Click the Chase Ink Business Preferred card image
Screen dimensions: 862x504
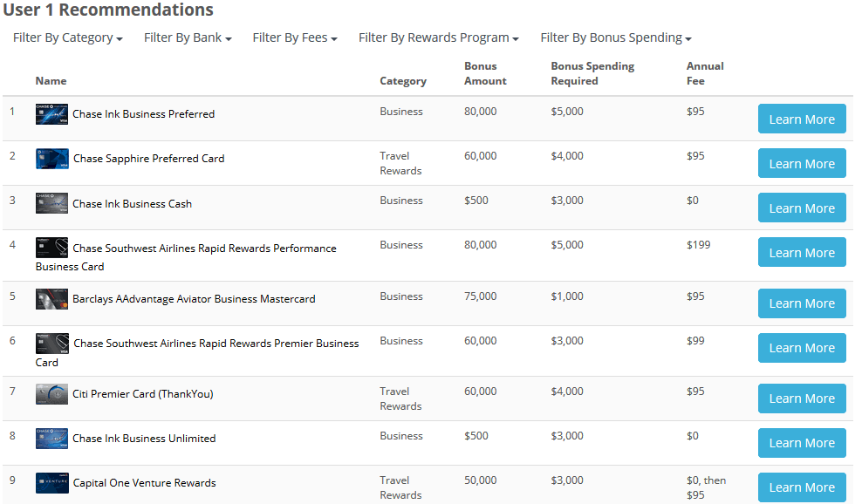(x=51, y=113)
